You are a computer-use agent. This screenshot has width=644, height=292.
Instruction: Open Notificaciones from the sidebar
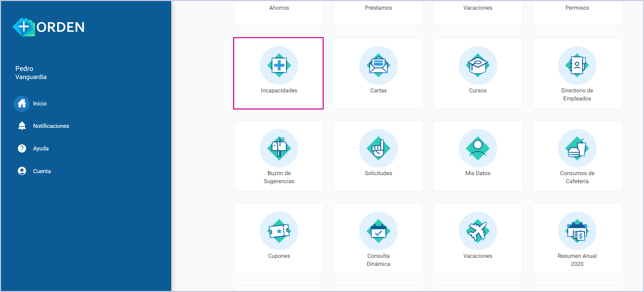pos(51,126)
